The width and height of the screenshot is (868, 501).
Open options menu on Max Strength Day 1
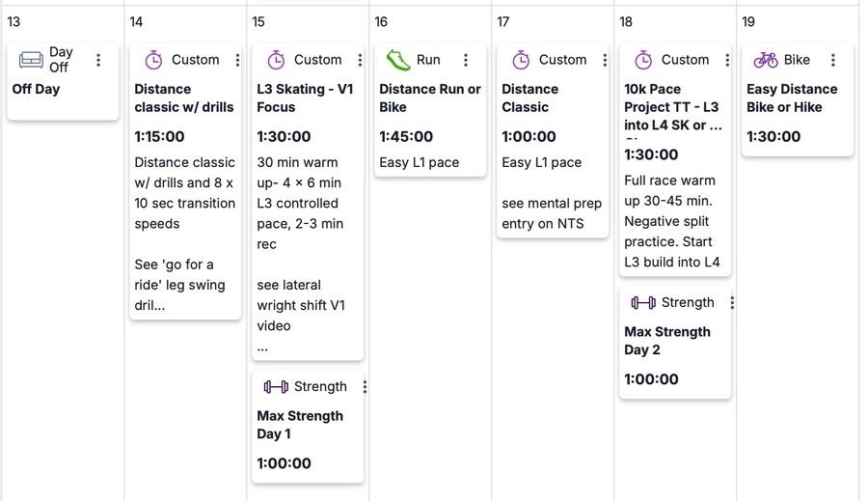coord(365,386)
